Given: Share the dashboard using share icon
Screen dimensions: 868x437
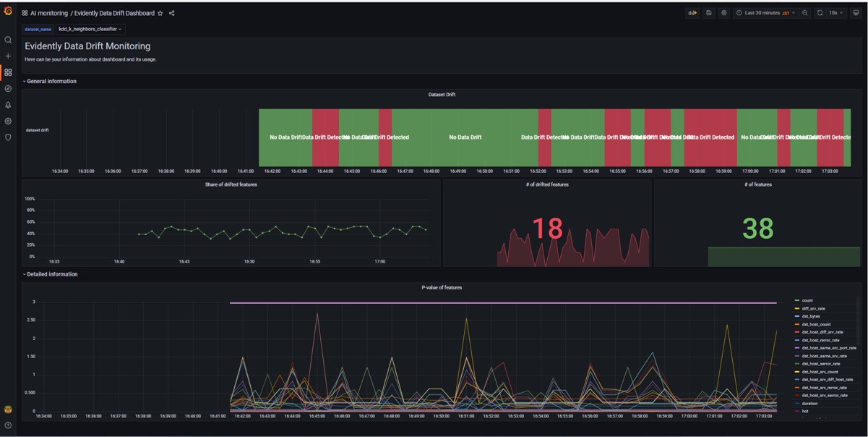Looking at the screenshot, I should pos(171,13).
